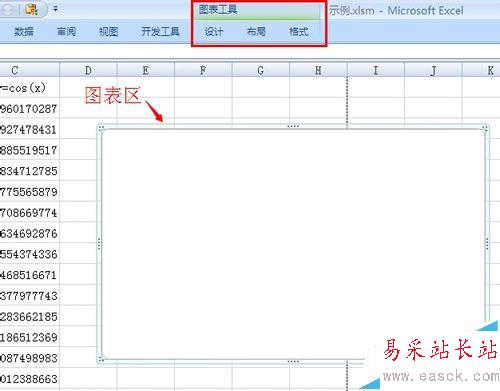Select column I header
Image resolution: width=500 pixels, height=391 pixels.
376,70
